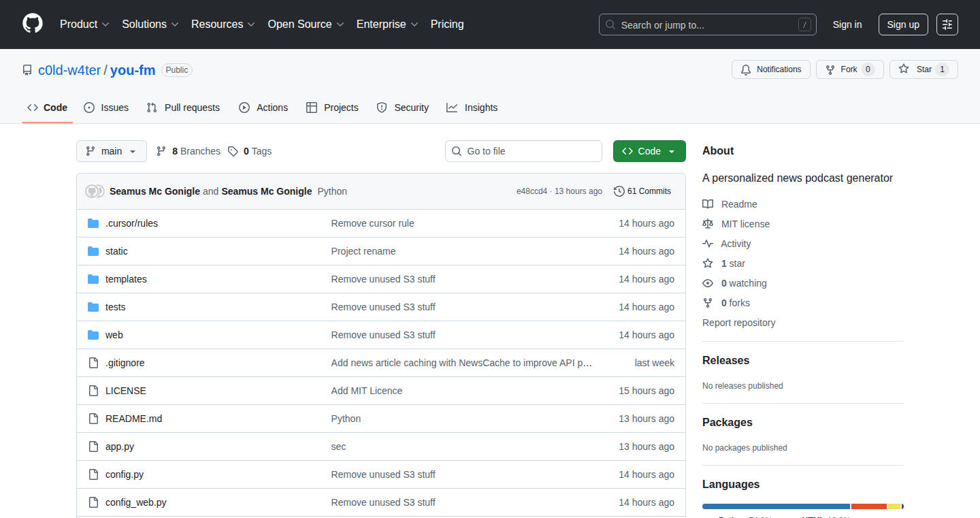Open the Actions tab
The height and width of the screenshot is (518, 980).
263,108
